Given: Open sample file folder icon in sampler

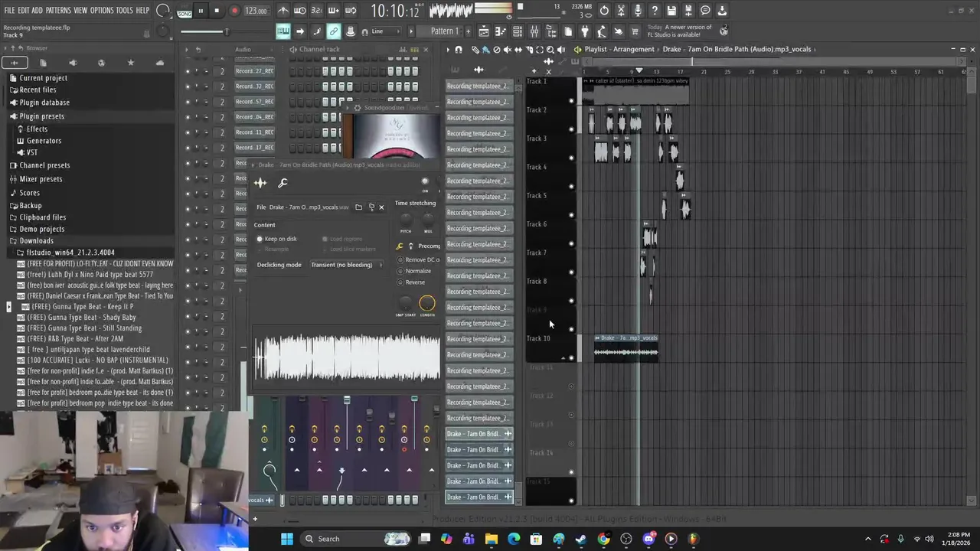Looking at the screenshot, I should click(358, 207).
